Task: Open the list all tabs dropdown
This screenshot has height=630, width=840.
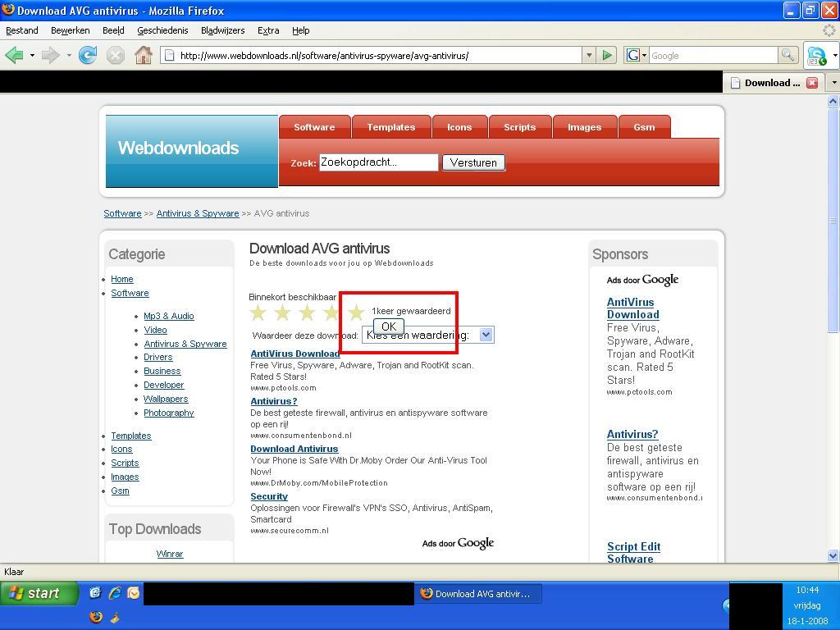Action: coord(833,83)
